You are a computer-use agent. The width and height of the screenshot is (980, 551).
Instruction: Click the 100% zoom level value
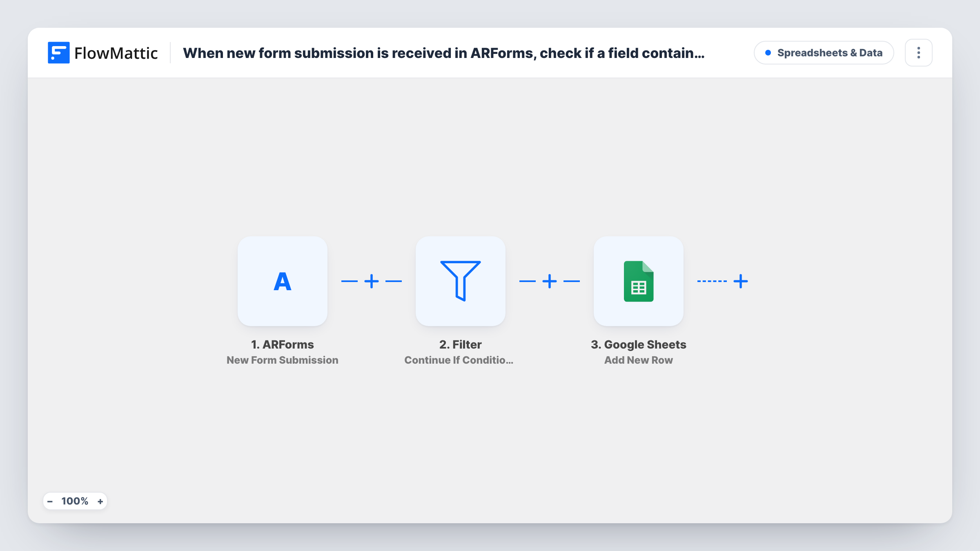point(75,501)
